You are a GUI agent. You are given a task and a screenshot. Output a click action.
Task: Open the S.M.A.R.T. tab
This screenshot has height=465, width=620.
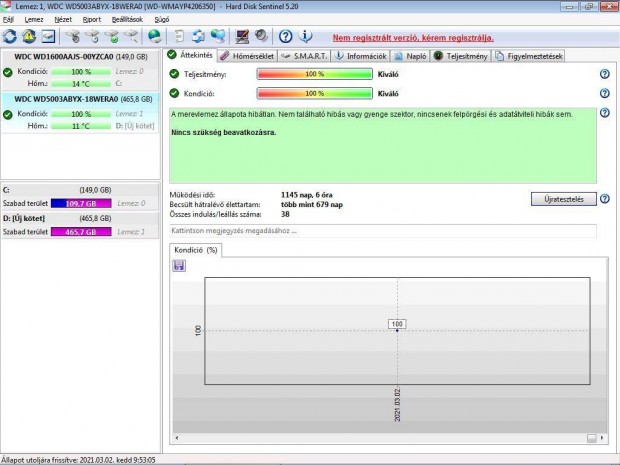(304, 56)
